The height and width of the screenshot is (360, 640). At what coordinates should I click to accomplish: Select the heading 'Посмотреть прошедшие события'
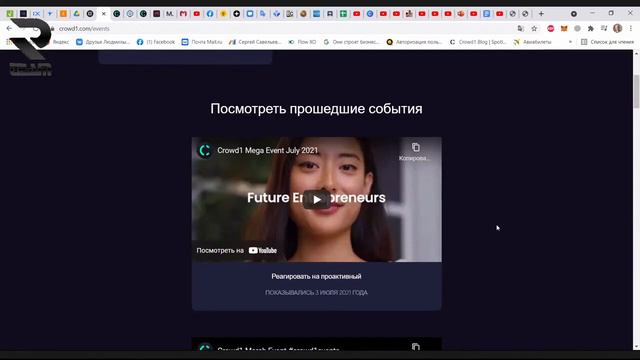click(x=316, y=109)
